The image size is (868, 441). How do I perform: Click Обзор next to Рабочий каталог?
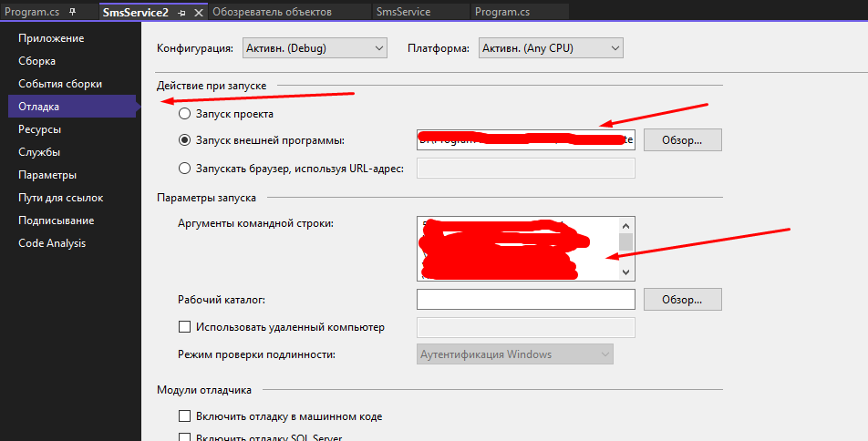[x=682, y=300]
